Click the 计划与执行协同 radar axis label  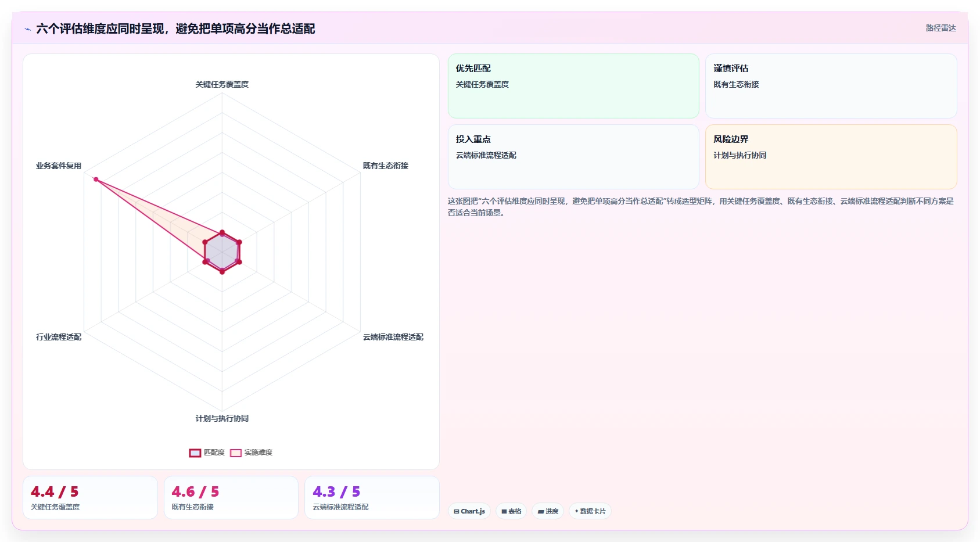pos(222,418)
